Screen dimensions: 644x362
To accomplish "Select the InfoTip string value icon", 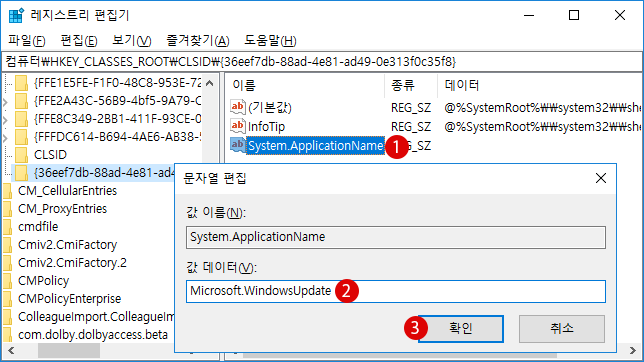I will coord(237,126).
